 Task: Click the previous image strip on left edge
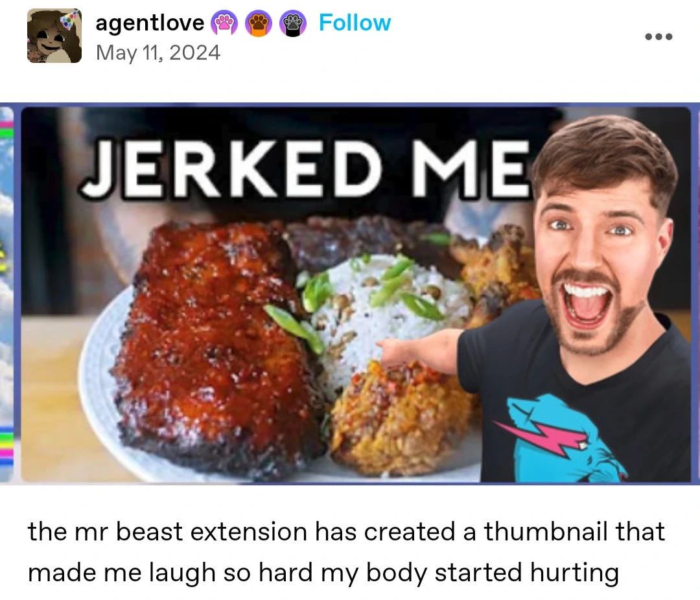pos(6,295)
